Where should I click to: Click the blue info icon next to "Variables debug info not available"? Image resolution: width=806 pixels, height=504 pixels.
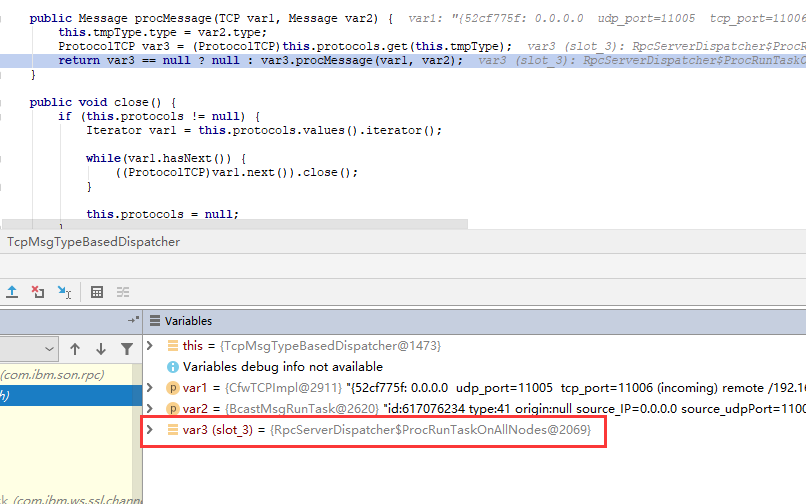(x=173, y=367)
